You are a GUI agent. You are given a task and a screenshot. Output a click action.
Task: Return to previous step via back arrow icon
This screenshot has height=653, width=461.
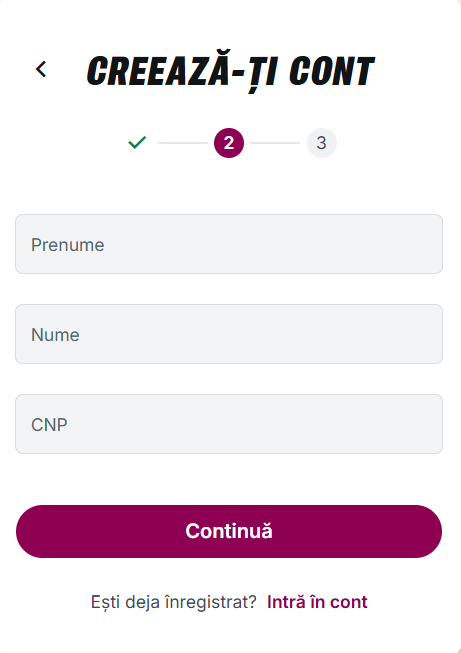[x=41, y=69]
